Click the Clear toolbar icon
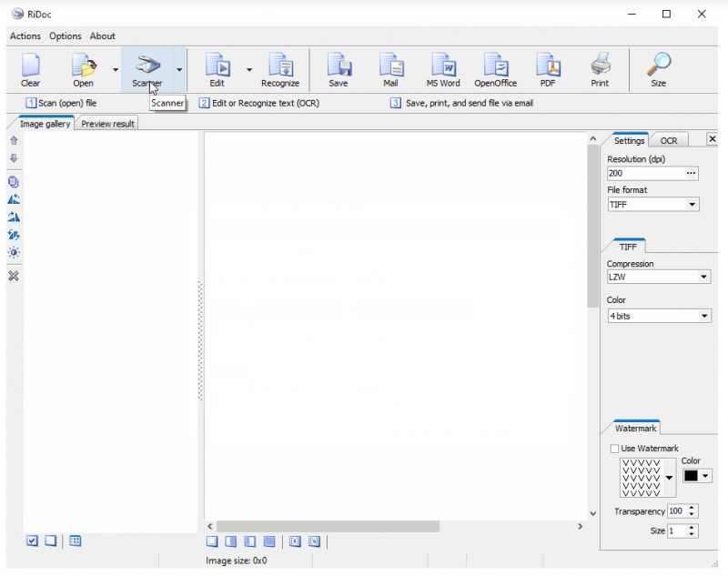 (x=30, y=70)
